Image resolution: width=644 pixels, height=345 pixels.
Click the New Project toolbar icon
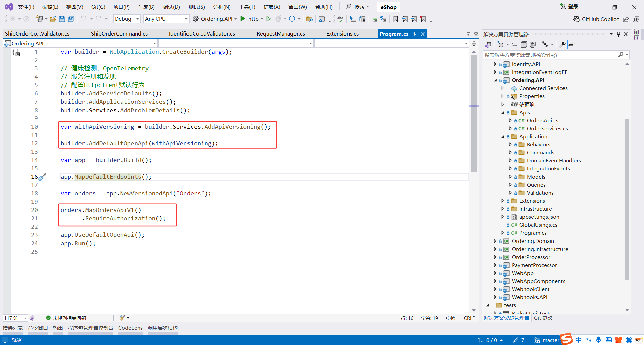[40, 19]
